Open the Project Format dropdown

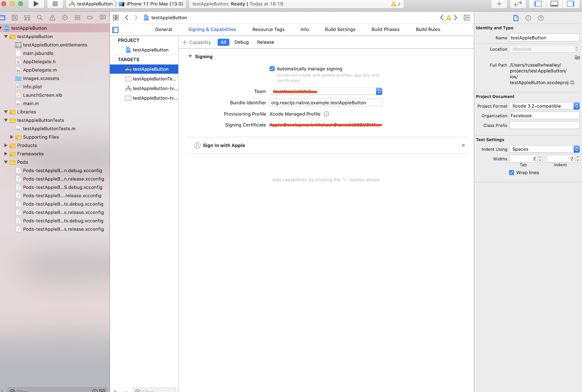pos(544,106)
